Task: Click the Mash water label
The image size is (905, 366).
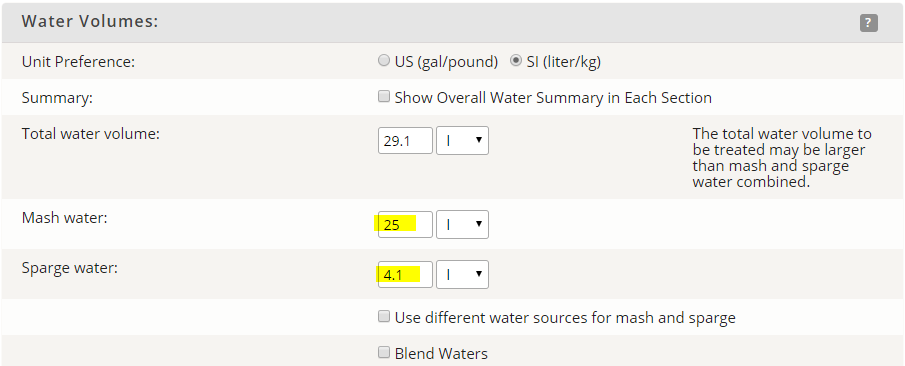Action: point(65,218)
